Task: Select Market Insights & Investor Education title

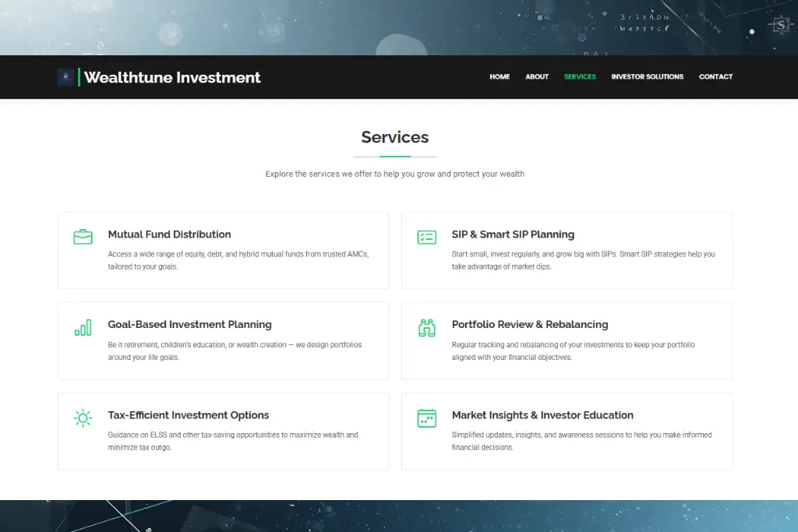Action: (x=542, y=415)
